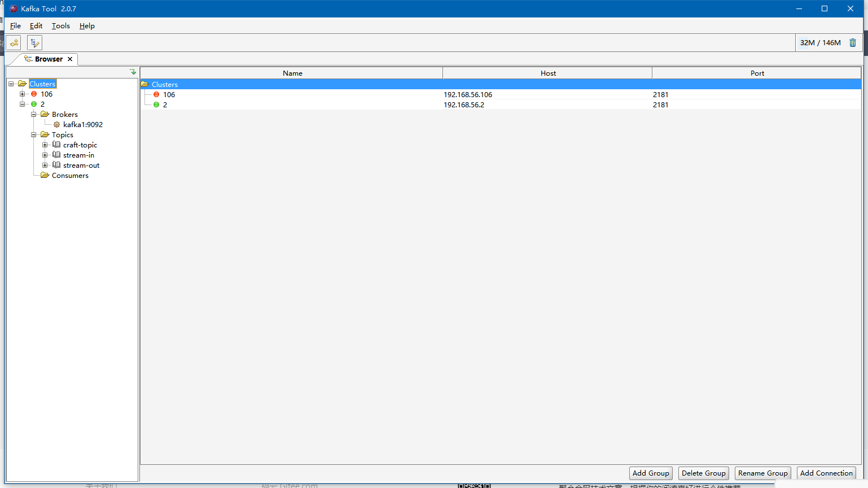Switch to the Browser tab
This screenshot has width=868, height=488.
[x=49, y=59]
